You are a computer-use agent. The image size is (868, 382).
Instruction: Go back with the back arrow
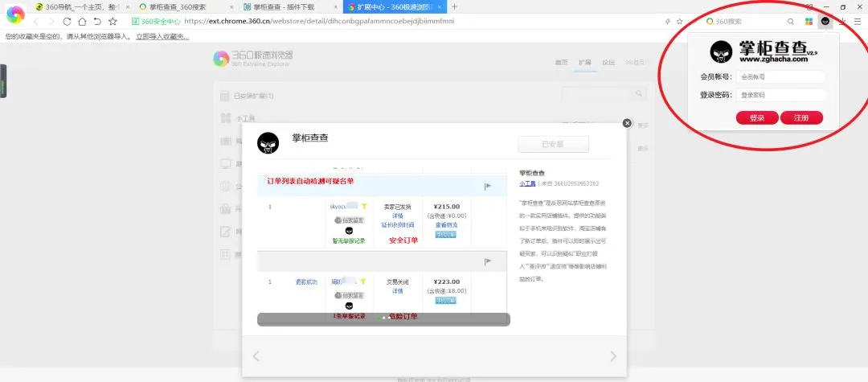click(36, 22)
